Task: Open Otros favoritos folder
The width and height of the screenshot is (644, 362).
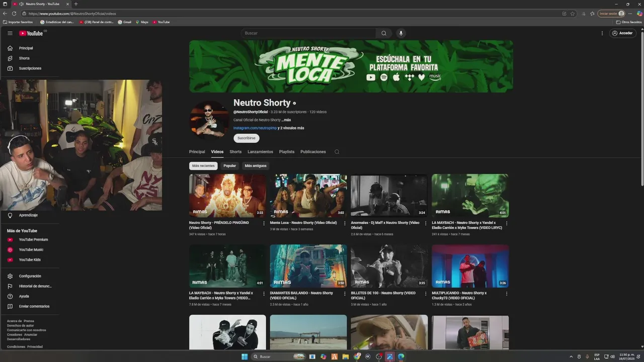Action: (x=629, y=22)
